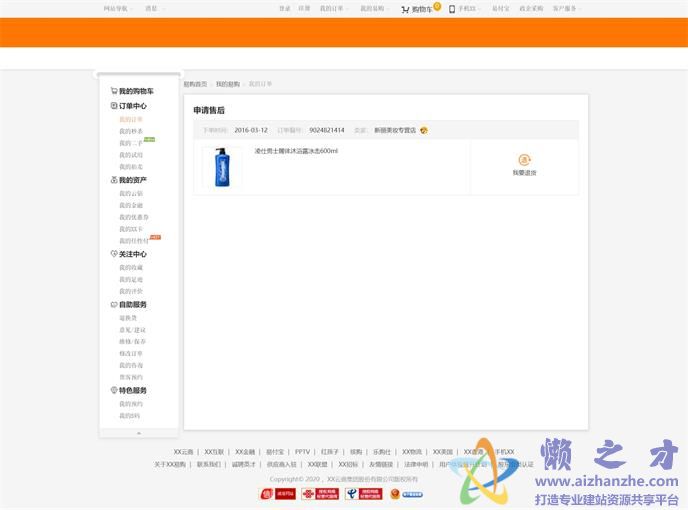Open 红孩子 footer link
The image size is (688, 510).
[330, 452]
